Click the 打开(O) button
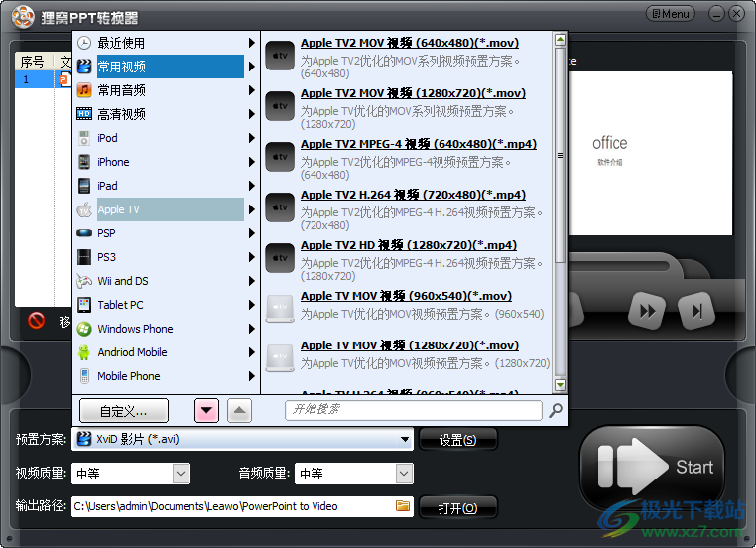Screen dimensions: 756x548 tap(457, 508)
